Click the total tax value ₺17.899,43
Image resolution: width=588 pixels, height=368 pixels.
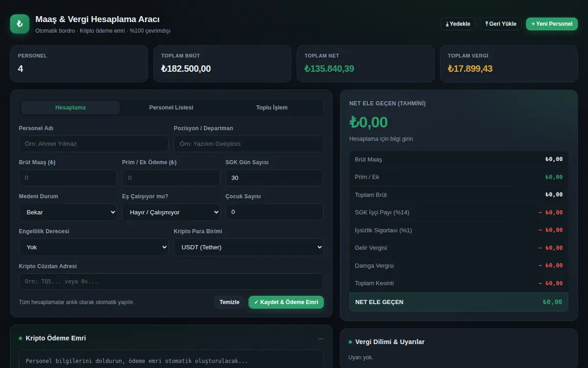pos(470,69)
